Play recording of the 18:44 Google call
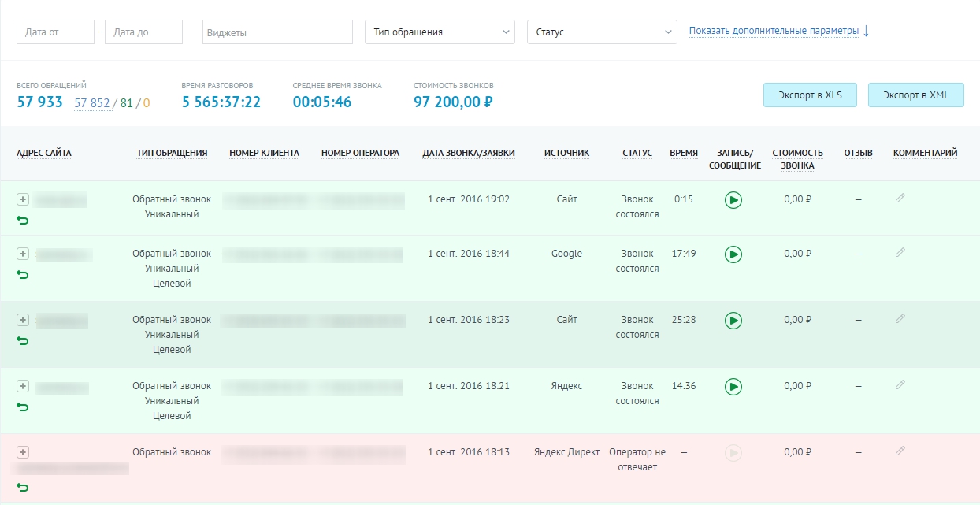 click(733, 254)
